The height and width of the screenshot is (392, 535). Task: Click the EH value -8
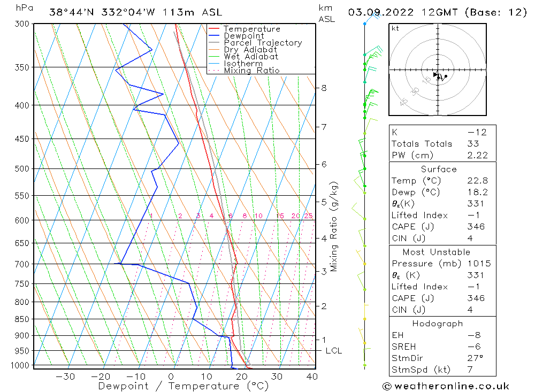click(x=474, y=335)
